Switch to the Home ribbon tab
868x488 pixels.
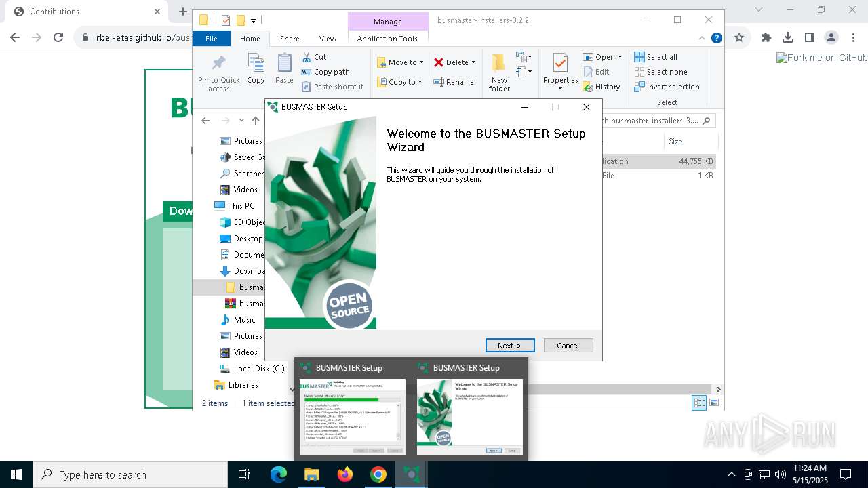pyautogui.click(x=250, y=39)
